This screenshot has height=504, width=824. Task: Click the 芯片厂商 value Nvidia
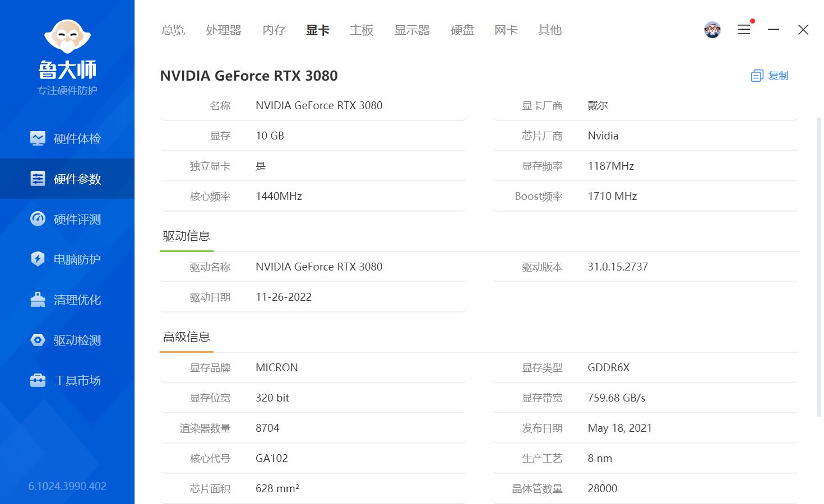coord(603,136)
